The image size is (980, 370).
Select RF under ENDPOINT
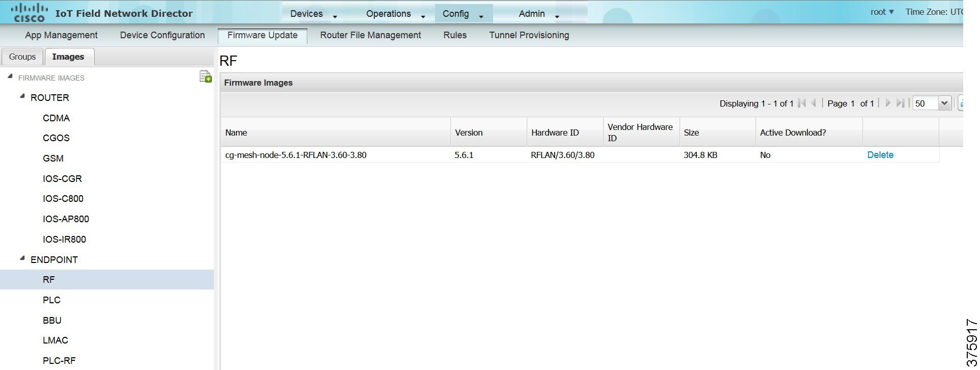[x=107, y=280]
